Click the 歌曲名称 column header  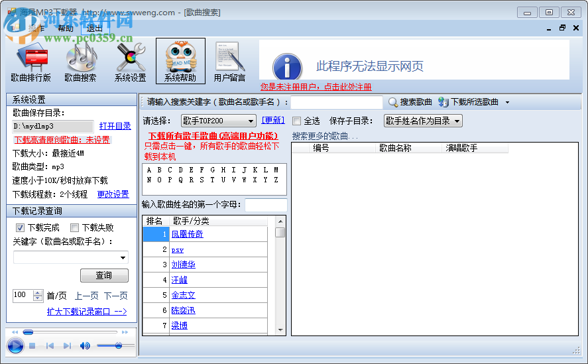(x=408, y=148)
